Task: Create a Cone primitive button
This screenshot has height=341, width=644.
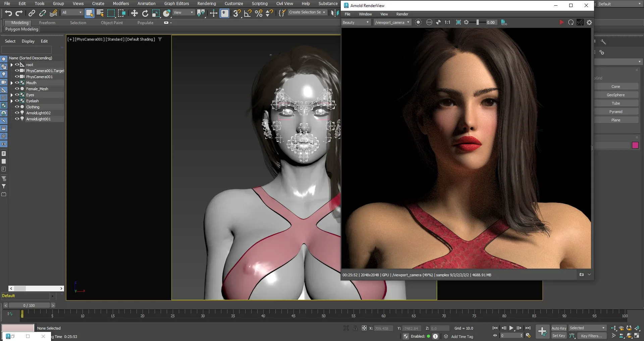Action: (x=616, y=87)
